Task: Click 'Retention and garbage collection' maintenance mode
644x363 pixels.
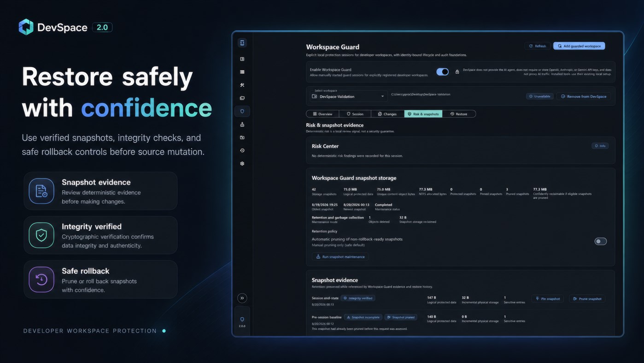Action: pyautogui.click(x=338, y=218)
